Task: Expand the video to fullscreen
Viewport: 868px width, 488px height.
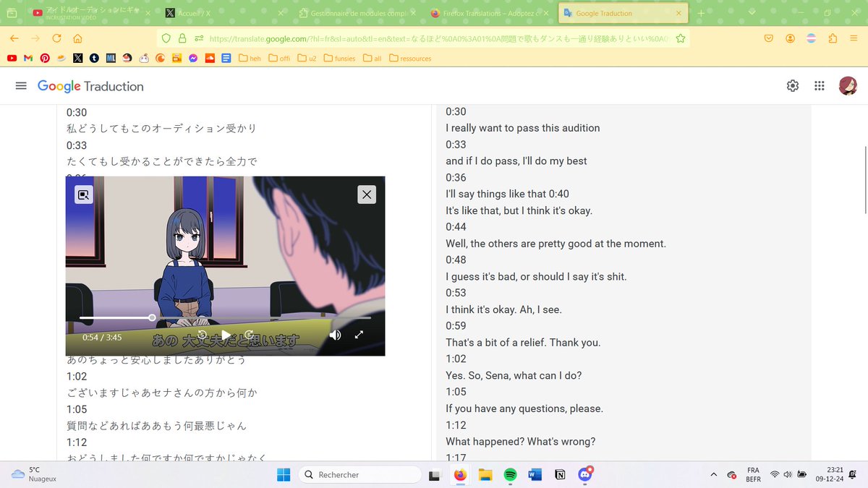Action: [x=359, y=335]
